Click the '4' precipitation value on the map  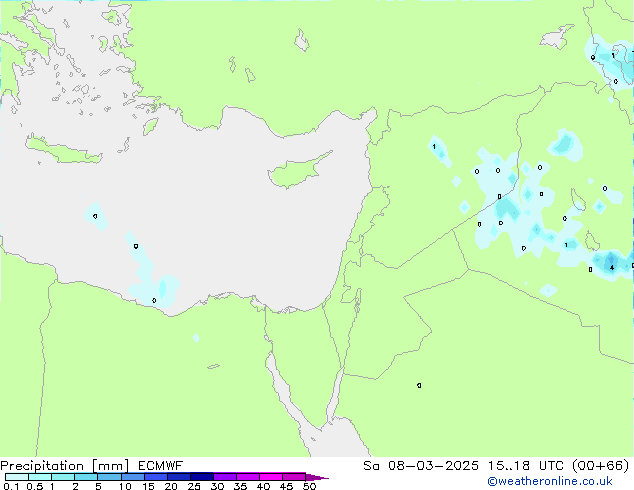pyautogui.click(x=612, y=268)
